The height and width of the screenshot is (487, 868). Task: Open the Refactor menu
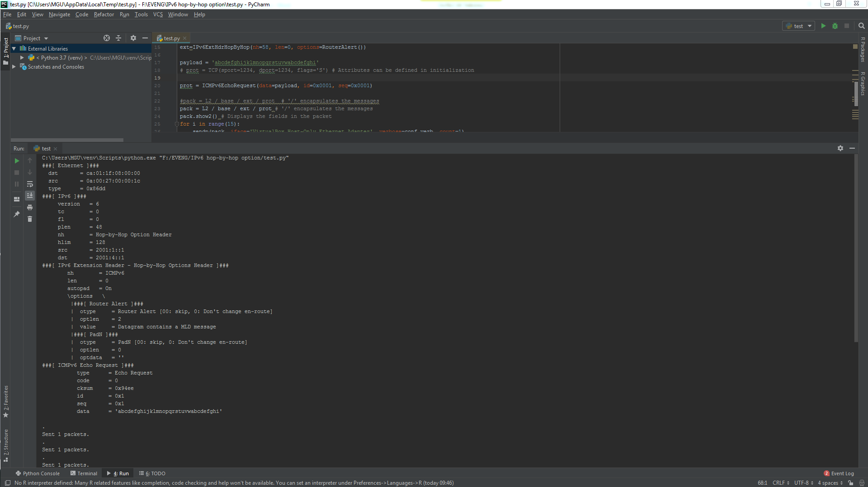[104, 14]
